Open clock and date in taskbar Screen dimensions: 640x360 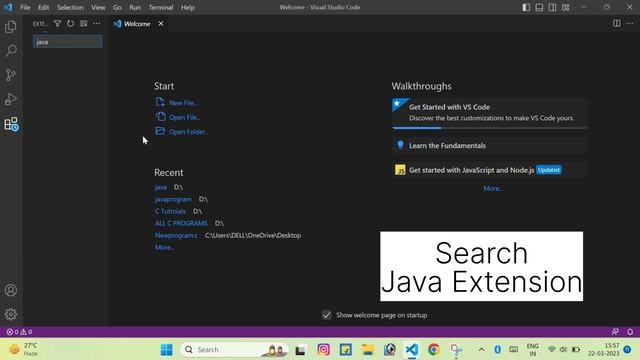[x=604, y=349]
